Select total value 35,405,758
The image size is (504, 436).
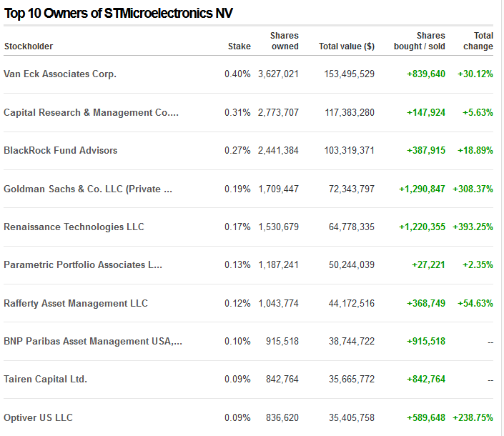tap(352, 417)
